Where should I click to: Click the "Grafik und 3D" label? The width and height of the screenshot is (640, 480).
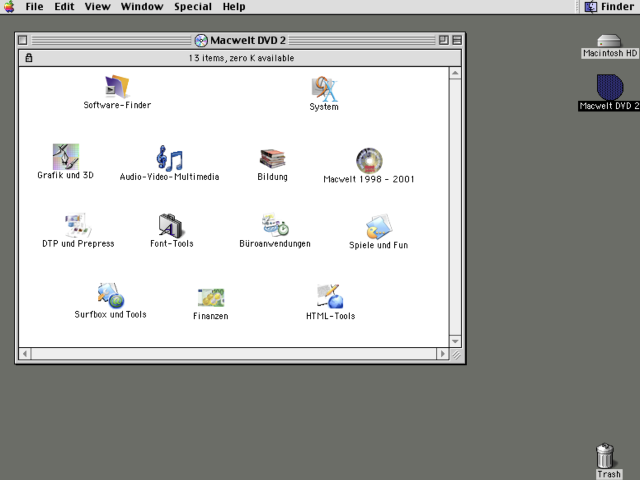pyautogui.click(x=65, y=175)
